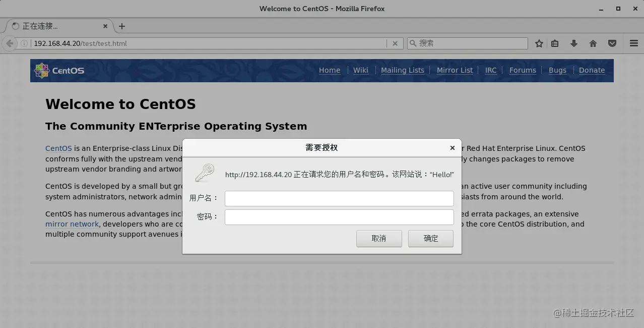This screenshot has height=328, width=644.
Task: Follow the mirror network link
Action: coord(72,224)
